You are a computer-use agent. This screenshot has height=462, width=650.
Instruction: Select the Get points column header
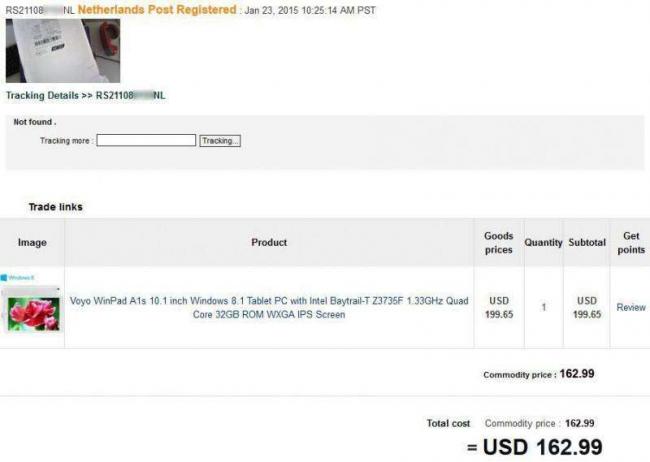[631, 243]
